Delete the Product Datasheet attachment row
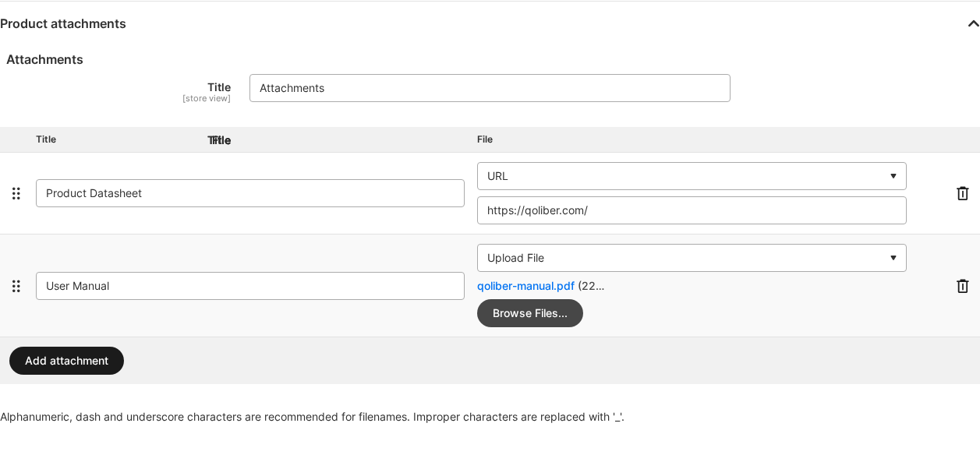The image size is (980, 462). (963, 193)
